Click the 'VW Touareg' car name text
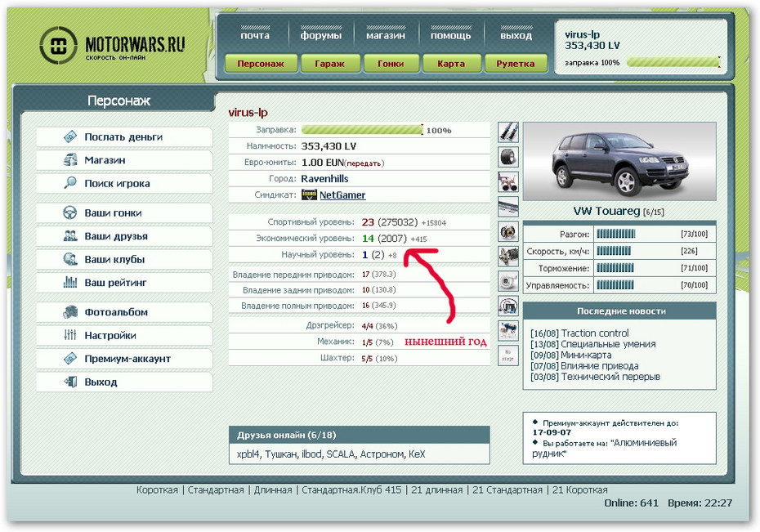The height and width of the screenshot is (532, 760). (x=606, y=212)
